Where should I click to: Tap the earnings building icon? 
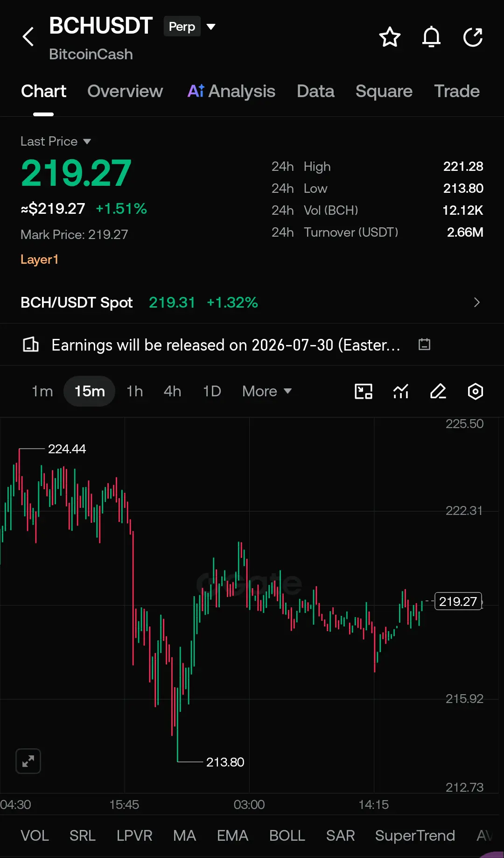pos(31,345)
